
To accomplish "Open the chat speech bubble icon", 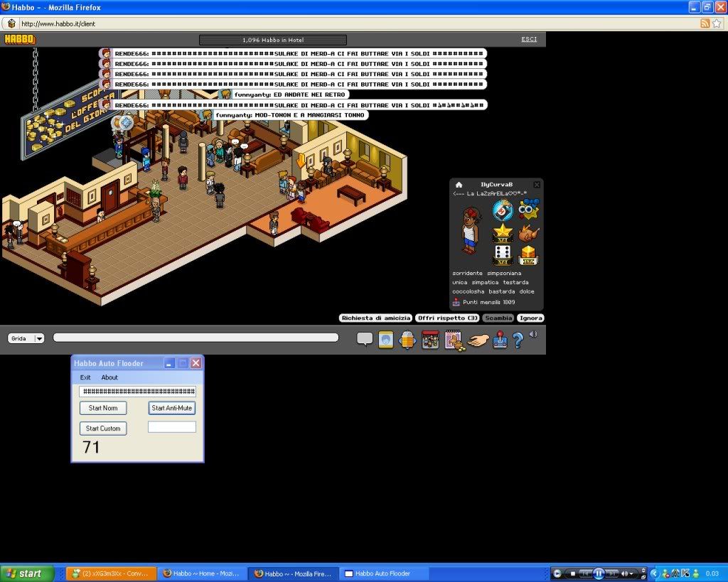I will pyautogui.click(x=365, y=339).
